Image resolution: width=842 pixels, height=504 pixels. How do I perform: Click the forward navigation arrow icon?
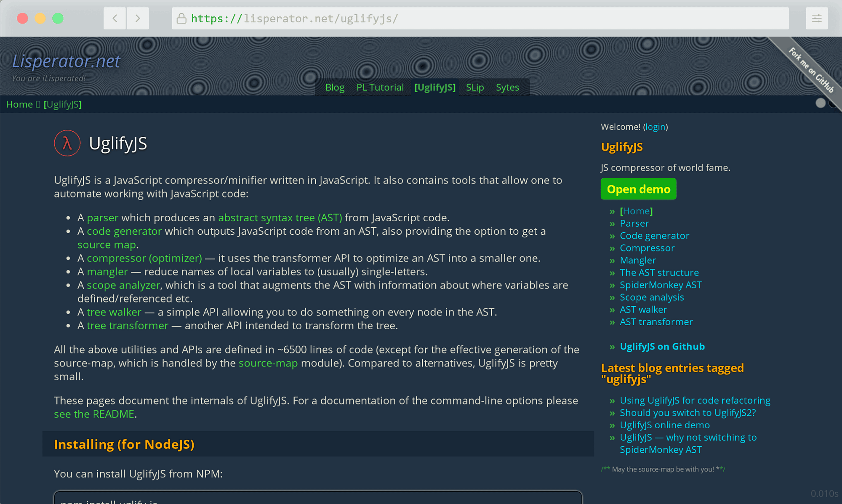pos(138,18)
